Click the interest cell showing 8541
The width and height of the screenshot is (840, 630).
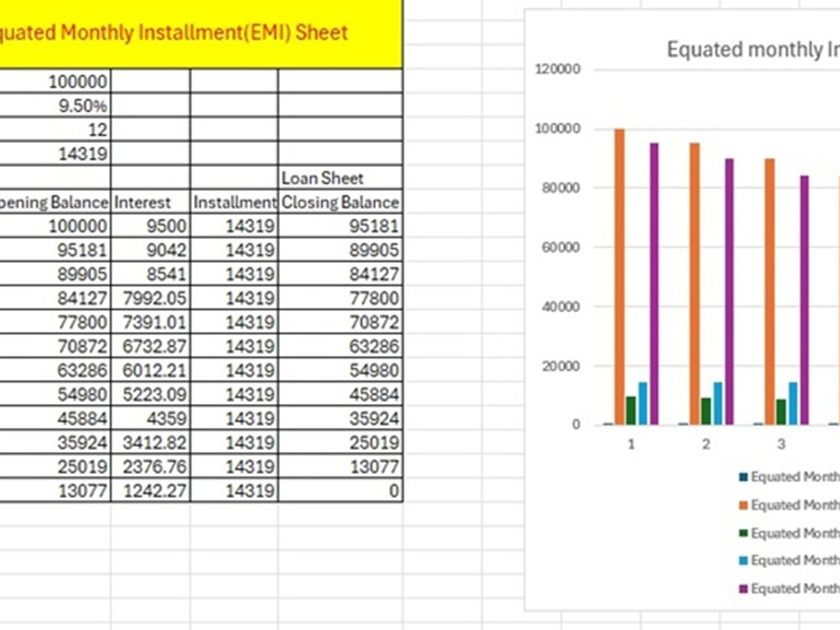(x=150, y=275)
